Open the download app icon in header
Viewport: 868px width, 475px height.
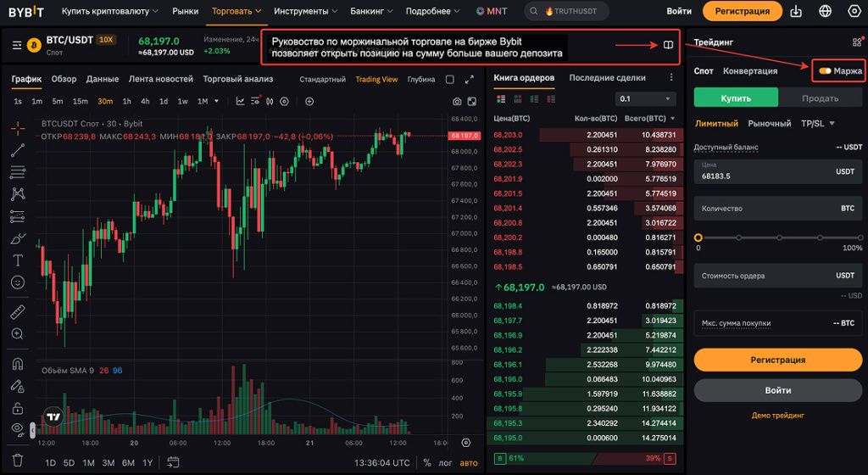click(x=796, y=11)
